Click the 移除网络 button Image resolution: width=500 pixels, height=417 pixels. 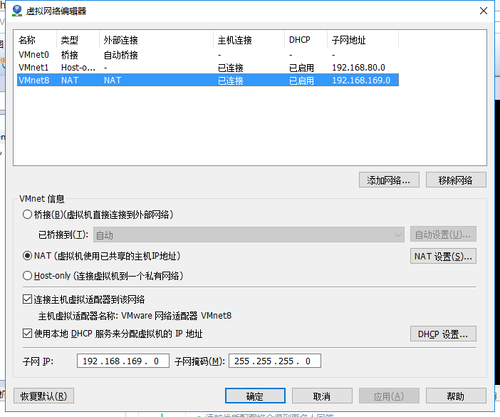pos(456,180)
